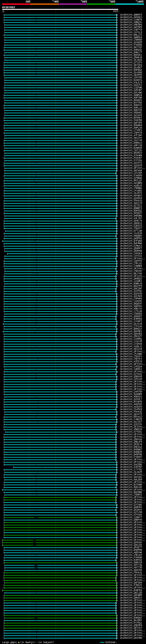Select the UniRef100_P07511 label
This screenshot has width=146, height=644.
(131, 623)
